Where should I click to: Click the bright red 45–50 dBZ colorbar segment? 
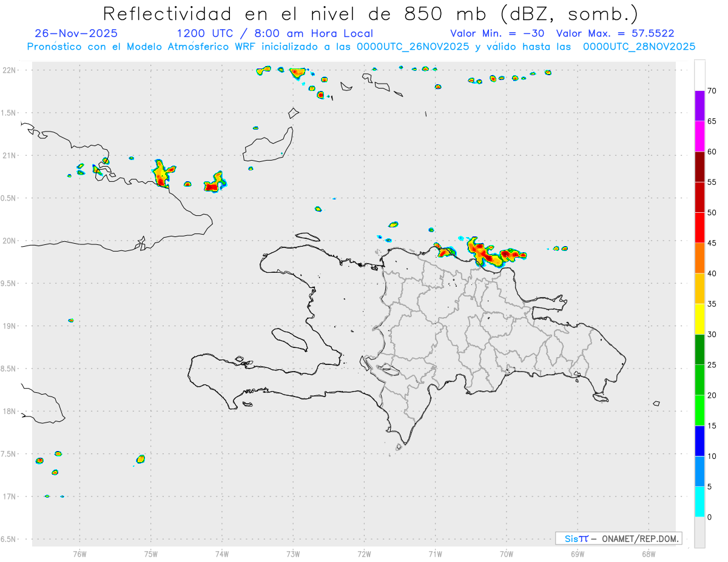click(x=699, y=228)
